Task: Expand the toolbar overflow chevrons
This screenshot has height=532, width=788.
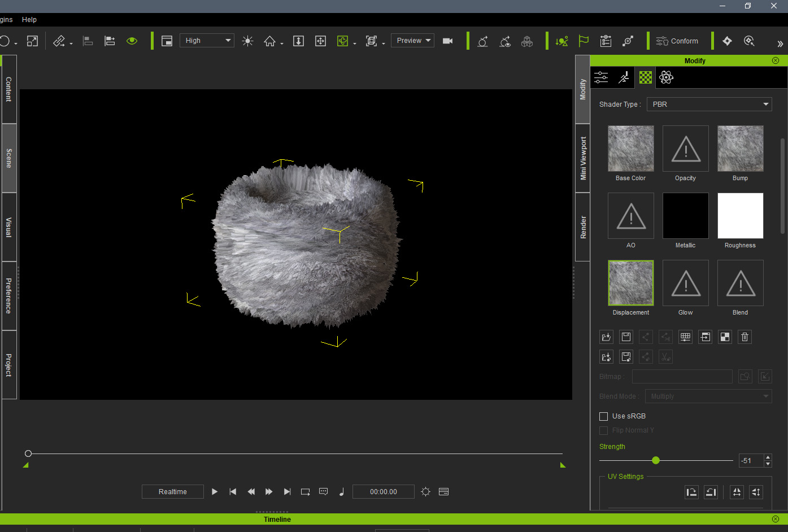Action: pyautogui.click(x=780, y=43)
